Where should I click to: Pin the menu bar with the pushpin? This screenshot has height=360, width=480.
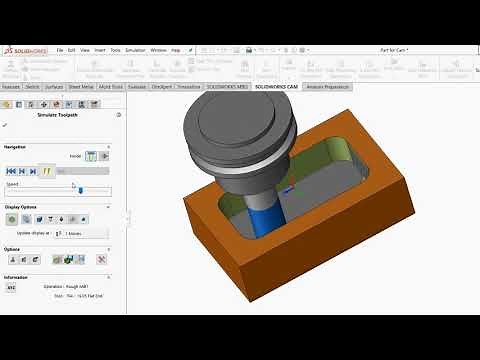pos(190,50)
